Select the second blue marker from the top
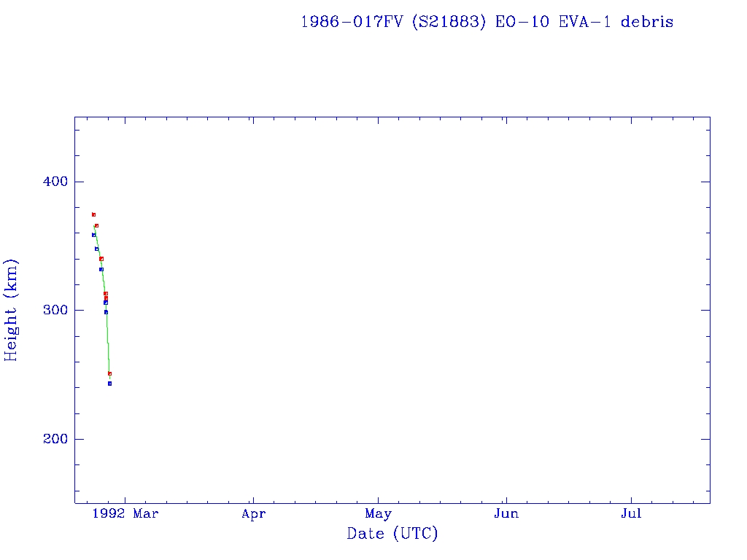The width and height of the screenshot is (747, 560). 96,249
